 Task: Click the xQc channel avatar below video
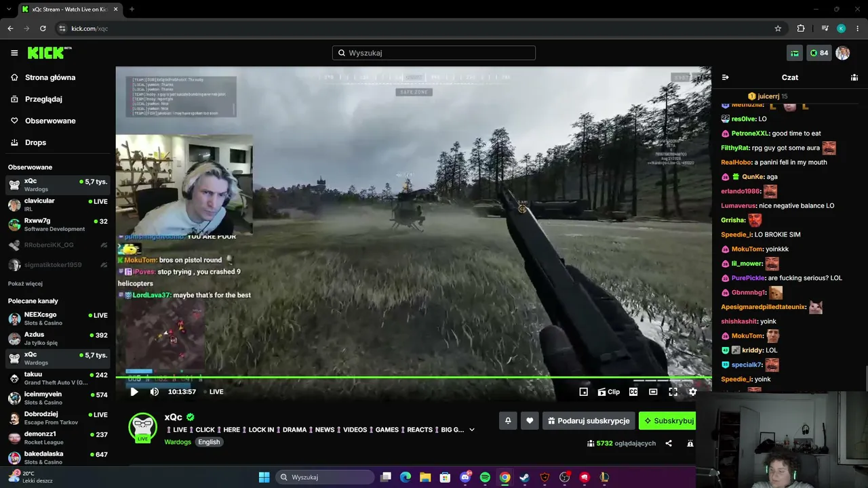tap(142, 426)
